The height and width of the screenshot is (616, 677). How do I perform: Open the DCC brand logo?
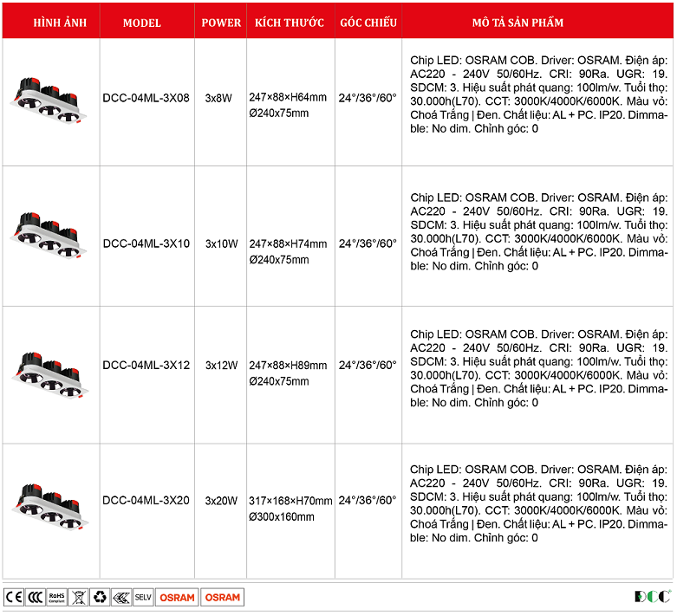[651, 597]
